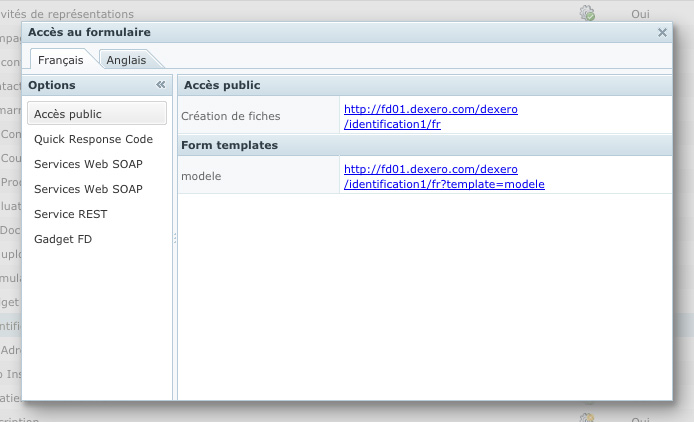The image size is (694, 422).
Task: Open the Service REST option
Action: pyautogui.click(x=70, y=214)
